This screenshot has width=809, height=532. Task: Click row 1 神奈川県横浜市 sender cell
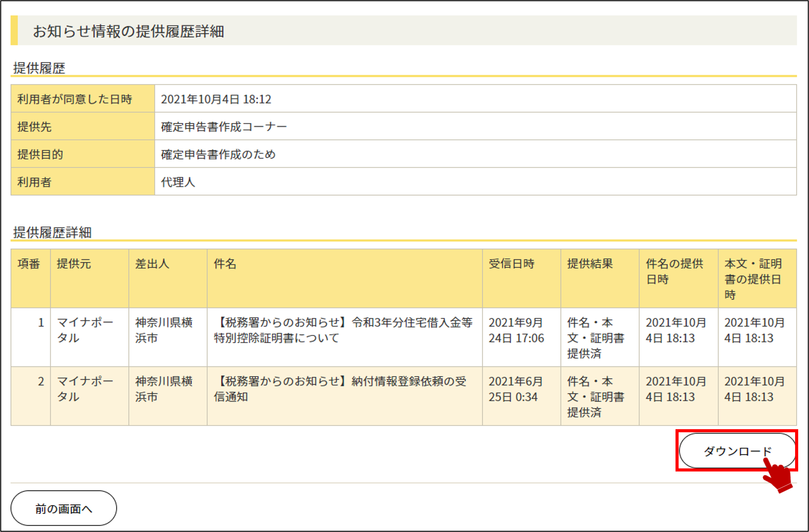(x=168, y=337)
